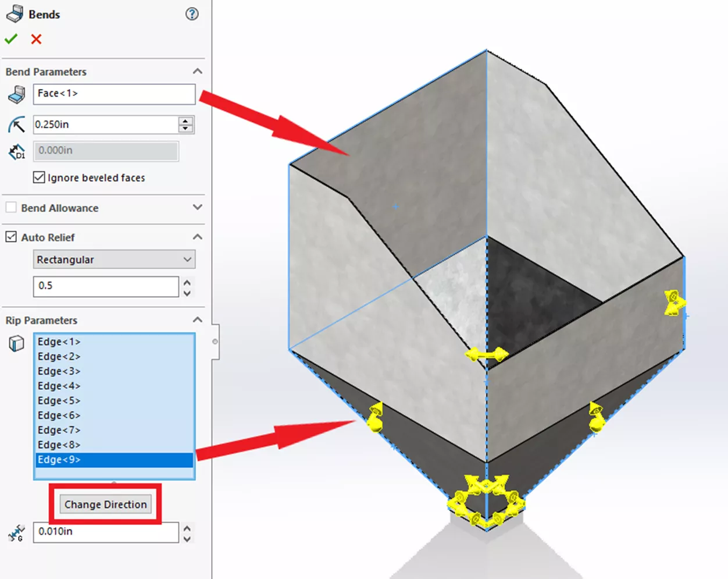Click the sheet thickness D1 icon
The height and width of the screenshot is (579, 728).
(x=16, y=151)
